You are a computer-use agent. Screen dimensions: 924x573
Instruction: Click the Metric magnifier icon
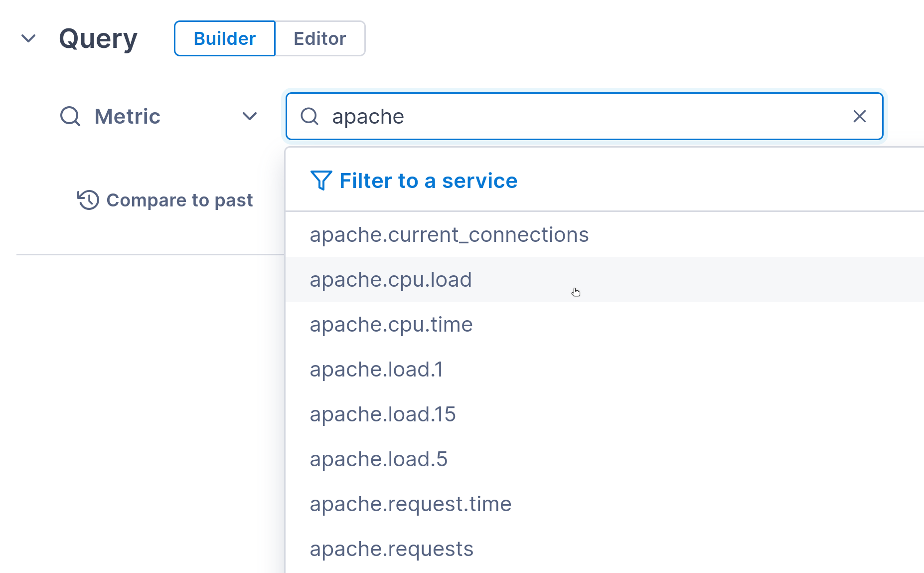pos(70,116)
